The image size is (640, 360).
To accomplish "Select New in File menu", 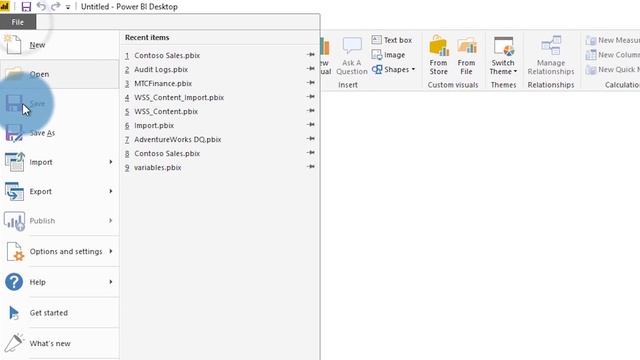I will pyautogui.click(x=60, y=45).
